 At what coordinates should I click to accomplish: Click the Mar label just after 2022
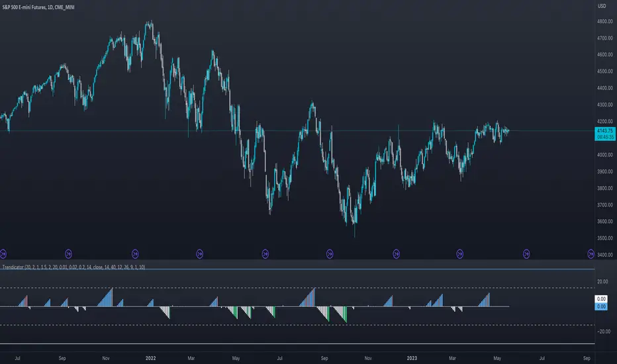(x=191, y=358)
